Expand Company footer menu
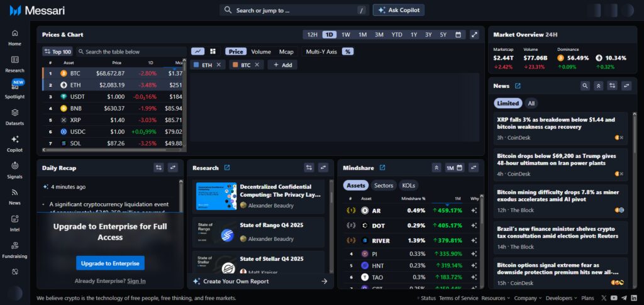The width and height of the screenshot is (644, 305). (528, 298)
